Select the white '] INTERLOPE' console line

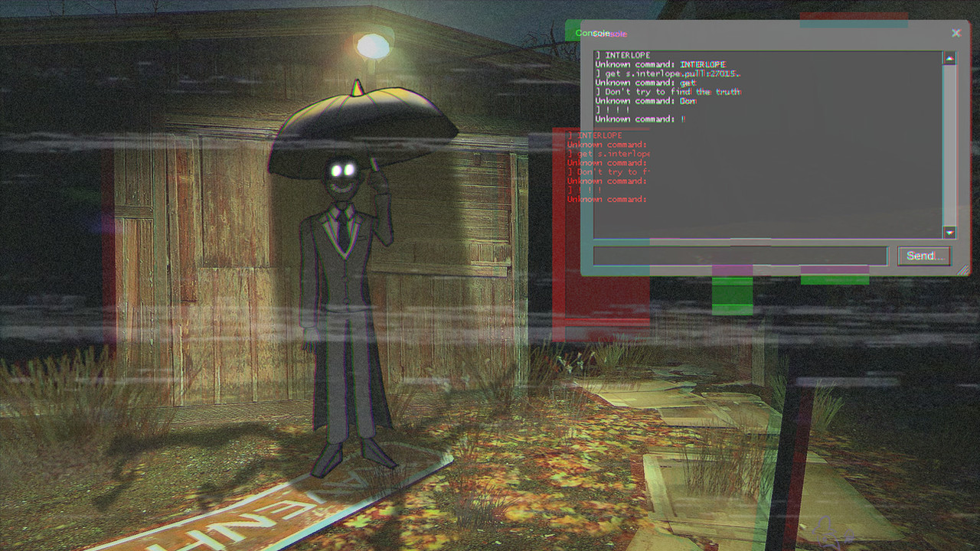pyautogui.click(x=622, y=56)
